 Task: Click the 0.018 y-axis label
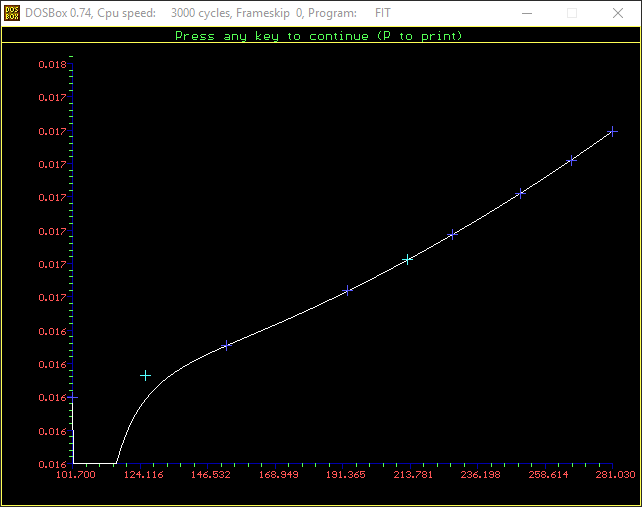tap(52, 65)
